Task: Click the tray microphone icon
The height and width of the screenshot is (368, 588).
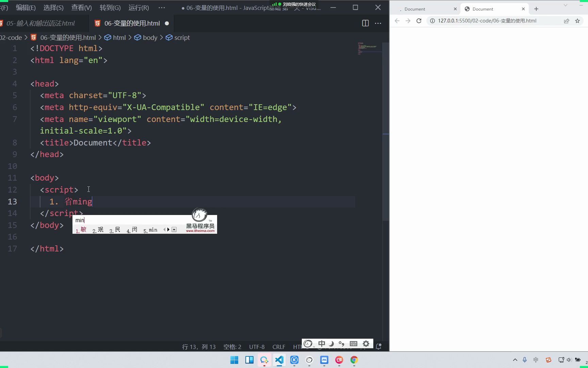Action: click(x=525, y=360)
